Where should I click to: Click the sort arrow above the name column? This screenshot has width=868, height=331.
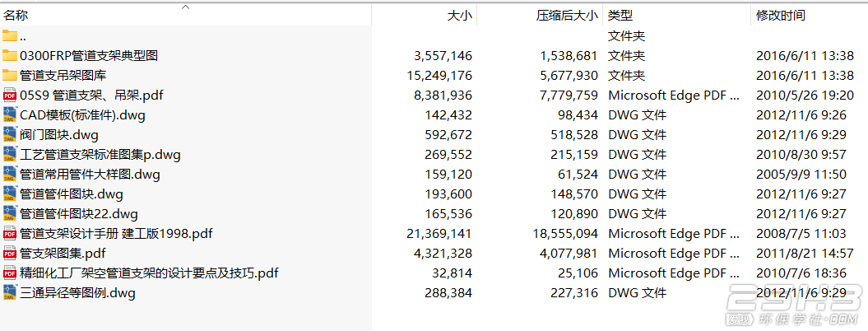(x=185, y=7)
